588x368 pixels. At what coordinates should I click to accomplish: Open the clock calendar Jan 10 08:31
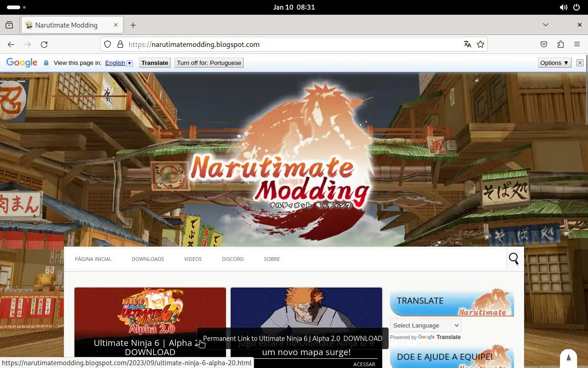click(x=294, y=7)
